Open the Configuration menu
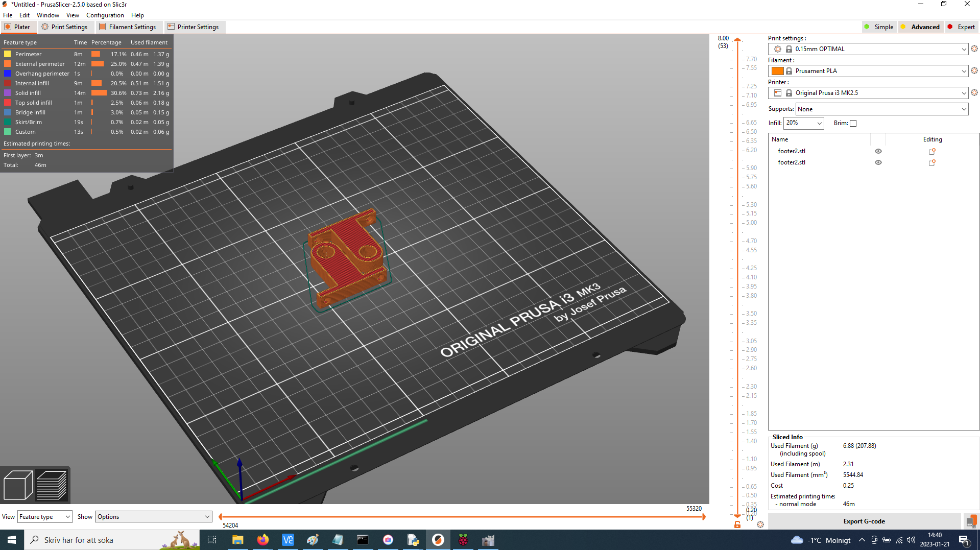This screenshot has height=550, width=980. coord(105,15)
